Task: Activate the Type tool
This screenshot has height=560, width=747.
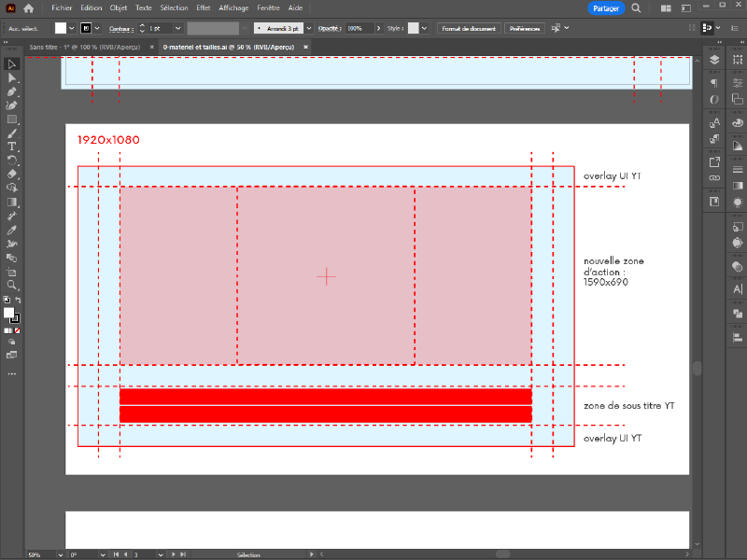Action: coord(12,147)
